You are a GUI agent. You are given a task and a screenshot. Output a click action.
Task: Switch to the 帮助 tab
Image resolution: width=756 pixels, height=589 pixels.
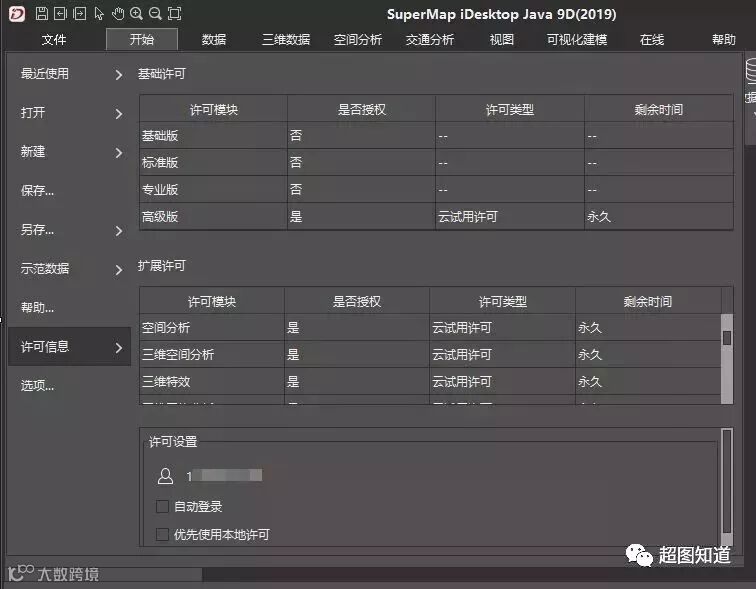(x=724, y=40)
